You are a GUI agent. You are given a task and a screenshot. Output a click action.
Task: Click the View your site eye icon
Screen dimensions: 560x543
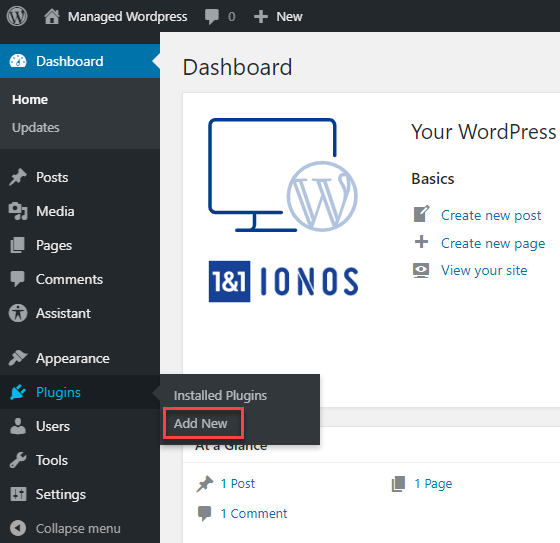click(x=421, y=270)
